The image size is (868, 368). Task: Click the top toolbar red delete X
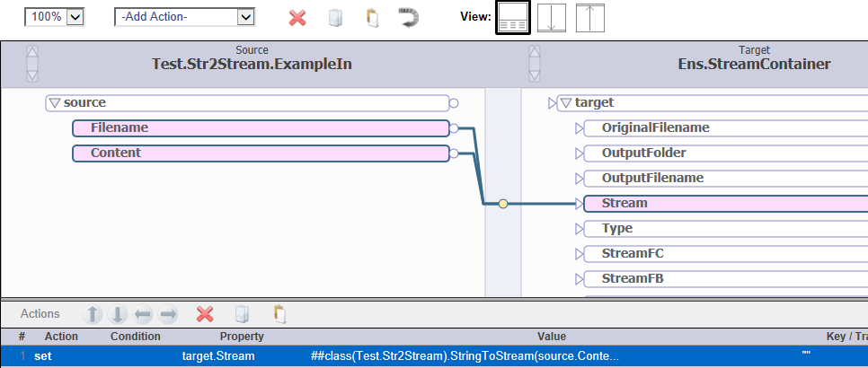tap(297, 18)
